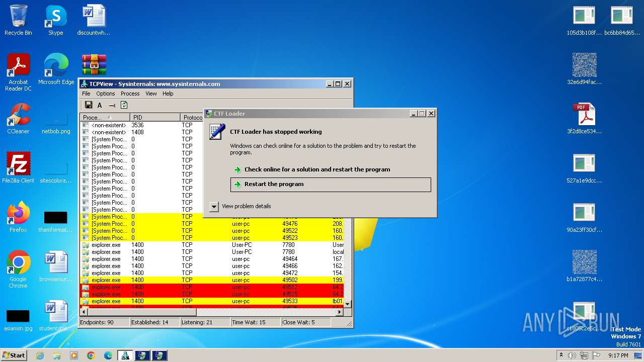Click the taskbar clock showing 9:17 PM
Screen dimensions: 644x362
[618, 355]
